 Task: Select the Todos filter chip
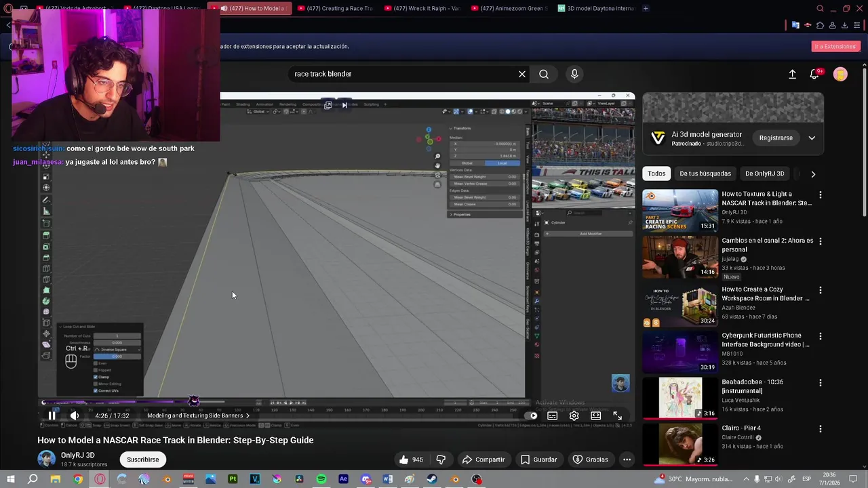656,174
